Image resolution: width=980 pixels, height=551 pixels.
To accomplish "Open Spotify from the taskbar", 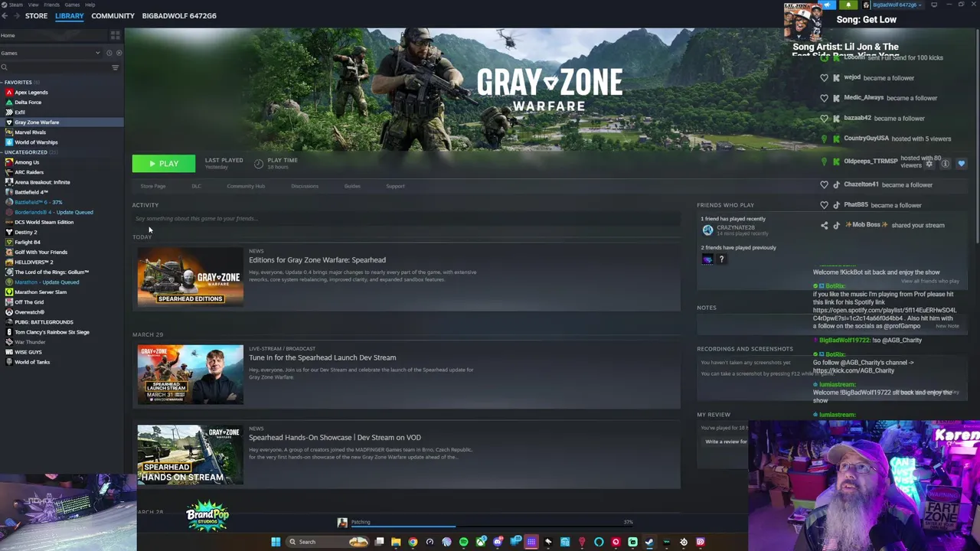I will tap(464, 542).
